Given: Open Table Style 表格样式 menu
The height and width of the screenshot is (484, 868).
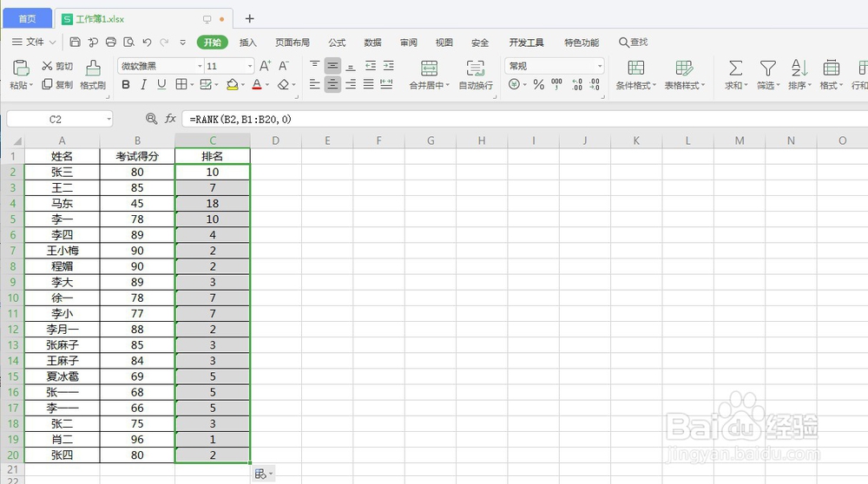Looking at the screenshot, I should [685, 75].
